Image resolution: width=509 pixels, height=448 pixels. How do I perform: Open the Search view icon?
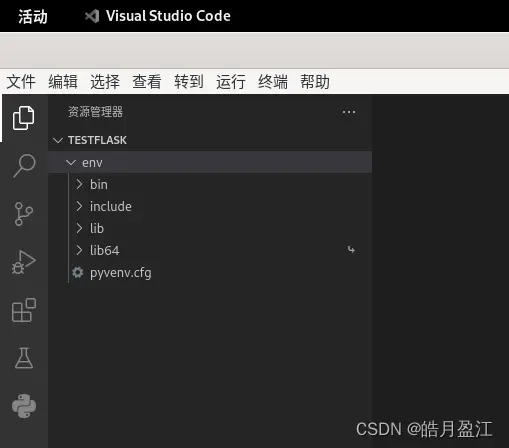(x=24, y=165)
